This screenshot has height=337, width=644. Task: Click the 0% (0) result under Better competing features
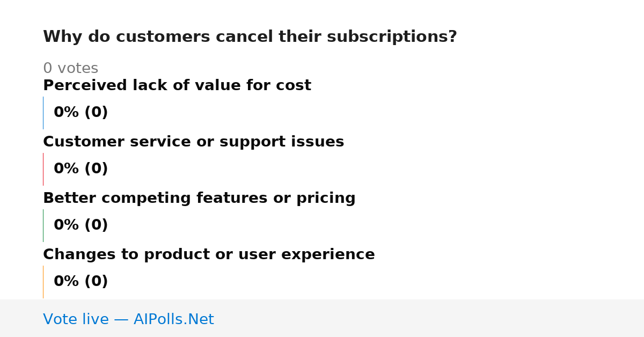click(x=80, y=225)
